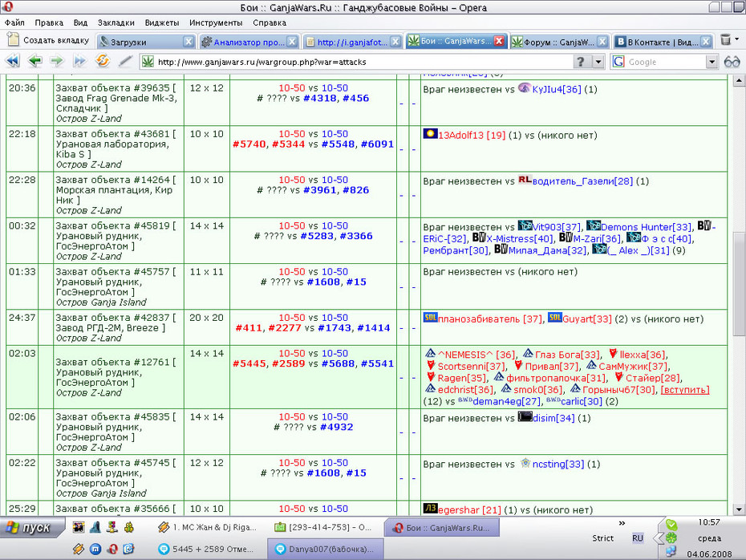Click the fast forward navigation icon
Image resolution: width=746 pixels, height=560 pixels.
[x=79, y=61]
